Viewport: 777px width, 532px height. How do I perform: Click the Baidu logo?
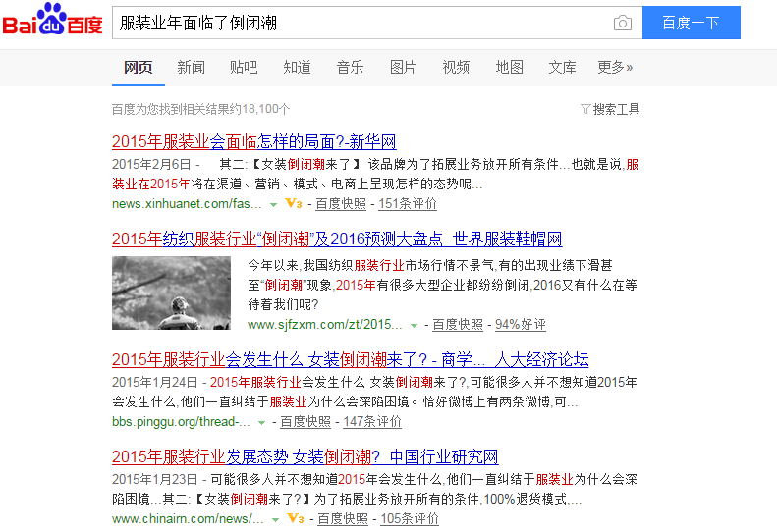click(52, 20)
